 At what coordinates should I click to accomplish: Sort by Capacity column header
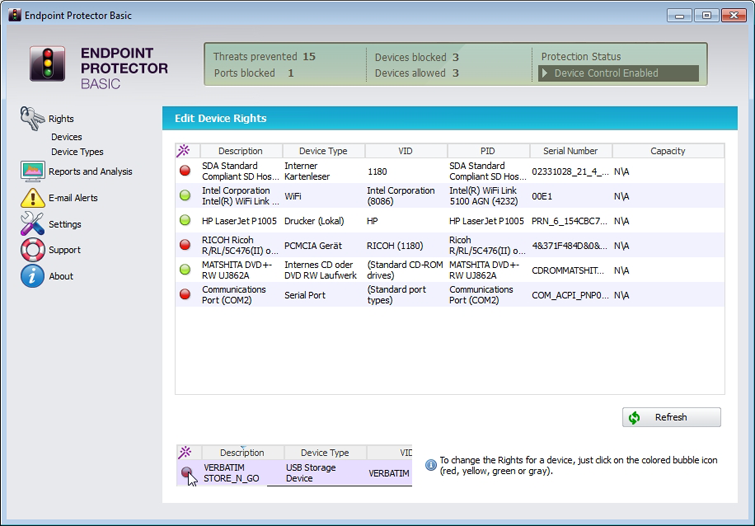668,151
